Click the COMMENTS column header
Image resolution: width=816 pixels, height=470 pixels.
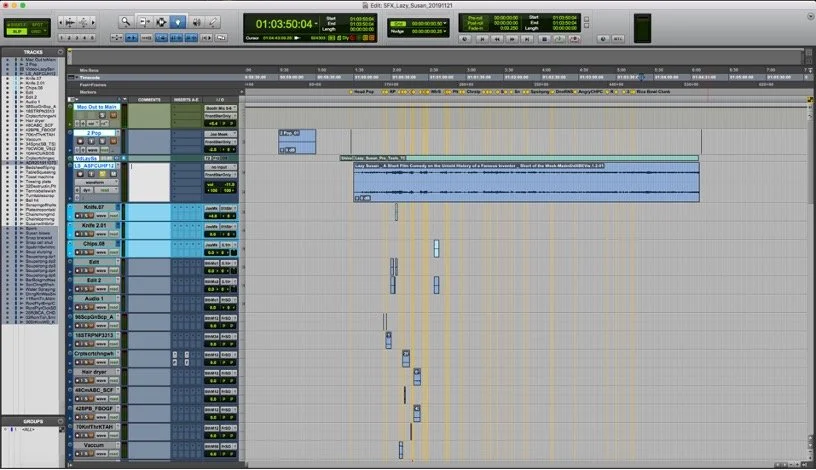pos(149,99)
